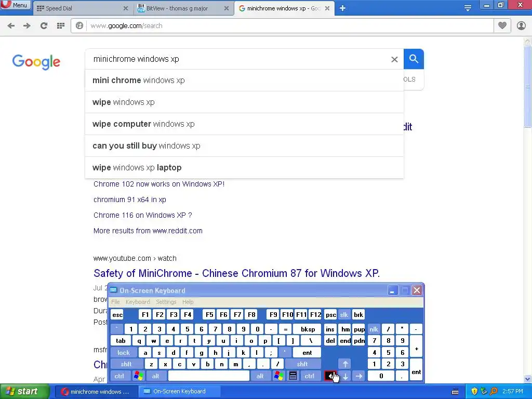
Task: Open File menu in On-Screen Keyboard
Action: point(115,302)
